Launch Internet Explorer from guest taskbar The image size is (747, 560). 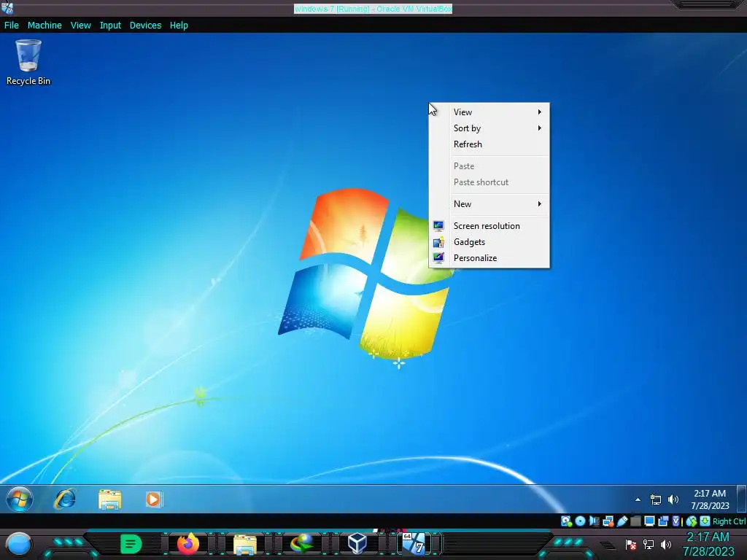coord(65,499)
